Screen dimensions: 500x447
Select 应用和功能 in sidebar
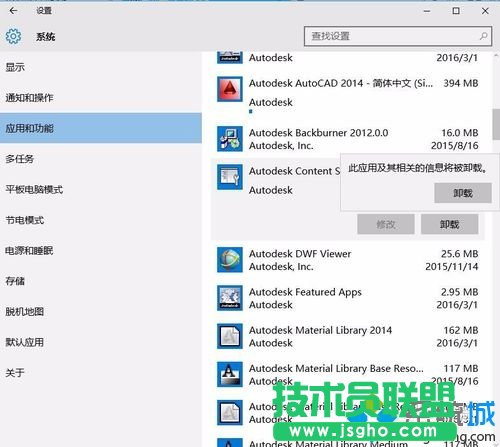tap(101, 128)
